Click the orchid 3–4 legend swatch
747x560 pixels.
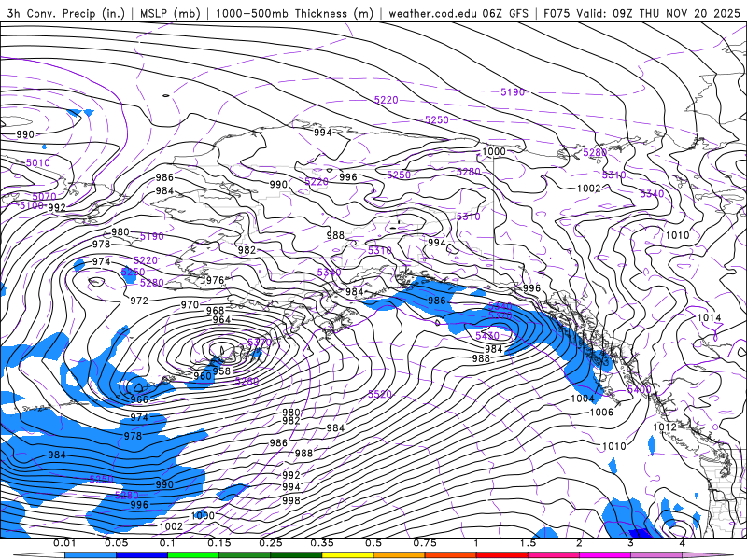tap(656, 555)
